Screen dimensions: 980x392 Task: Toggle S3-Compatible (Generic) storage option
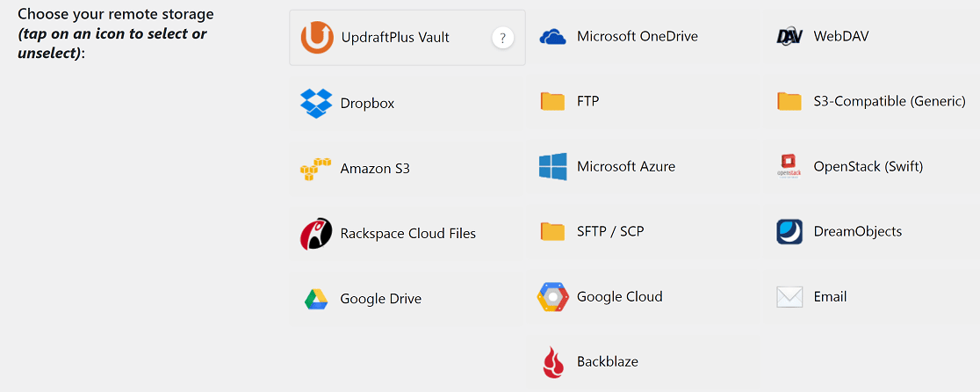pos(871,102)
